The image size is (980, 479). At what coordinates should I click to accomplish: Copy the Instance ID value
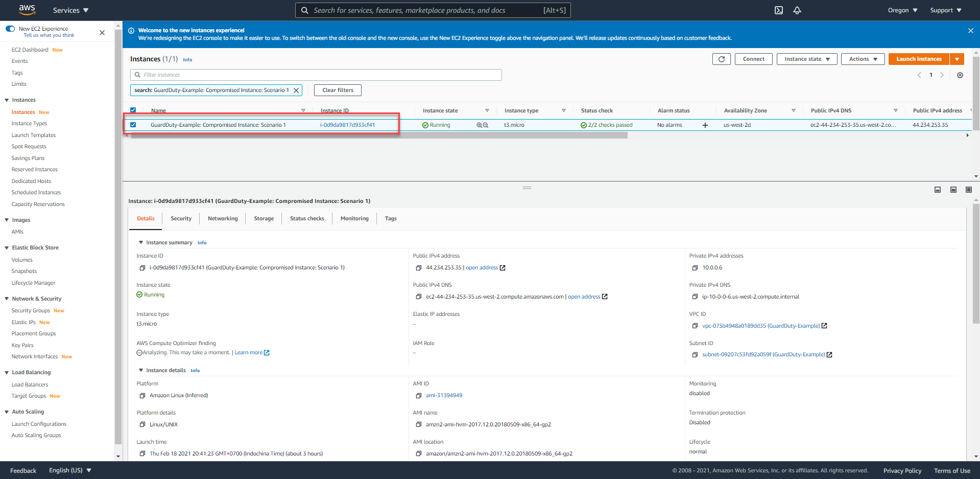tap(142, 268)
